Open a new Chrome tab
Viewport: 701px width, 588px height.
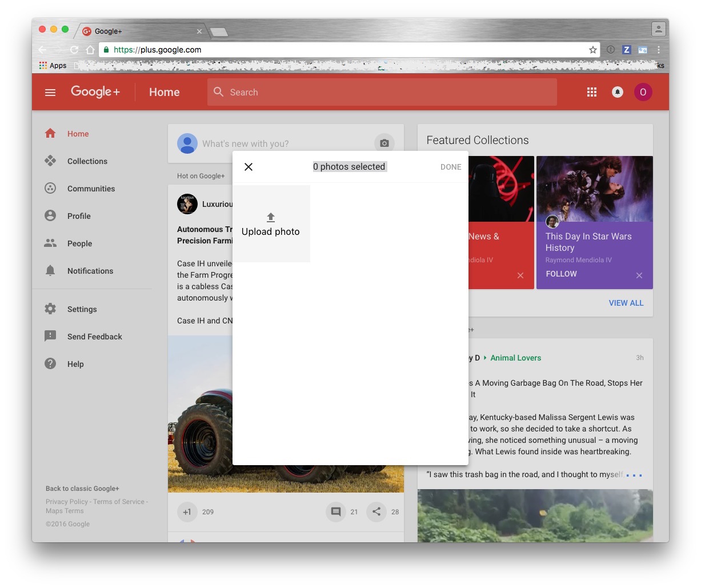point(219,32)
